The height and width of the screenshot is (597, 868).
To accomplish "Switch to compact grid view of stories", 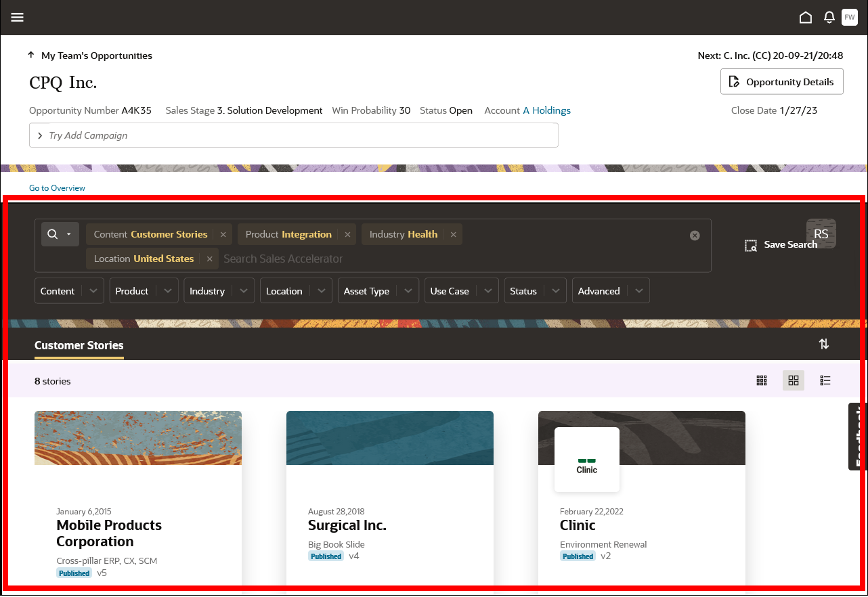I will click(x=762, y=380).
